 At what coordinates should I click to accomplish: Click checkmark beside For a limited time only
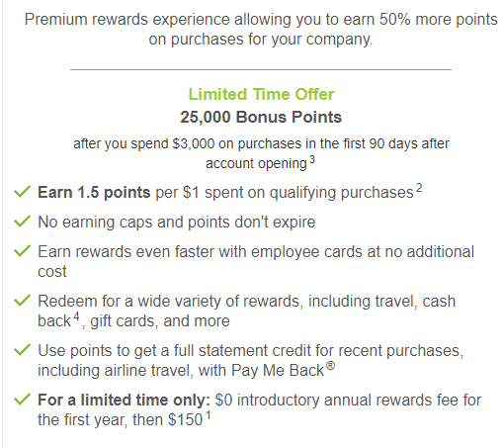pyautogui.click(x=23, y=400)
